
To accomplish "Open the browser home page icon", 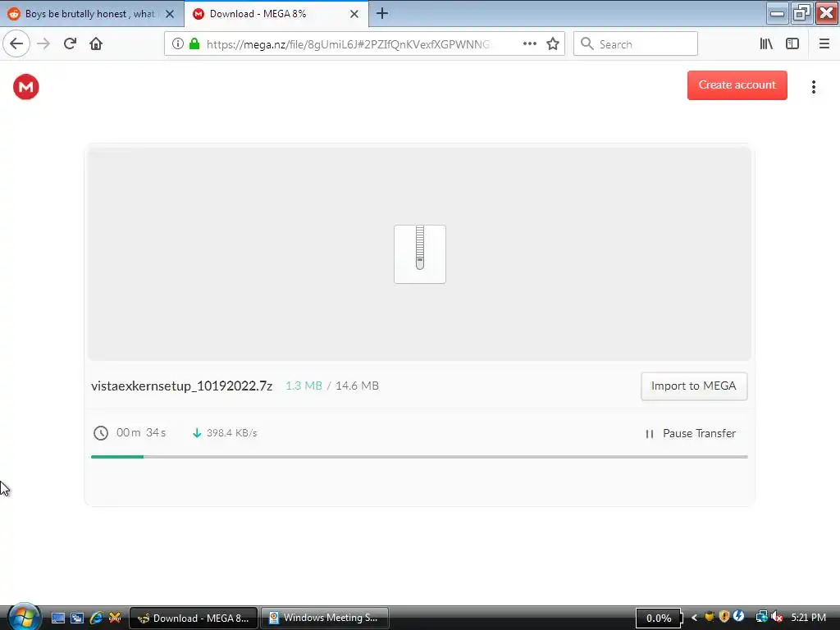I will coord(96,43).
